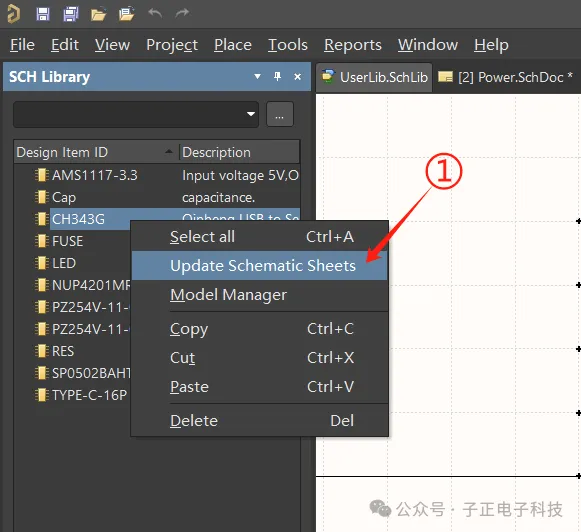Choose Copy in context menu
This screenshot has width=581, height=532.
pyautogui.click(x=260, y=329)
